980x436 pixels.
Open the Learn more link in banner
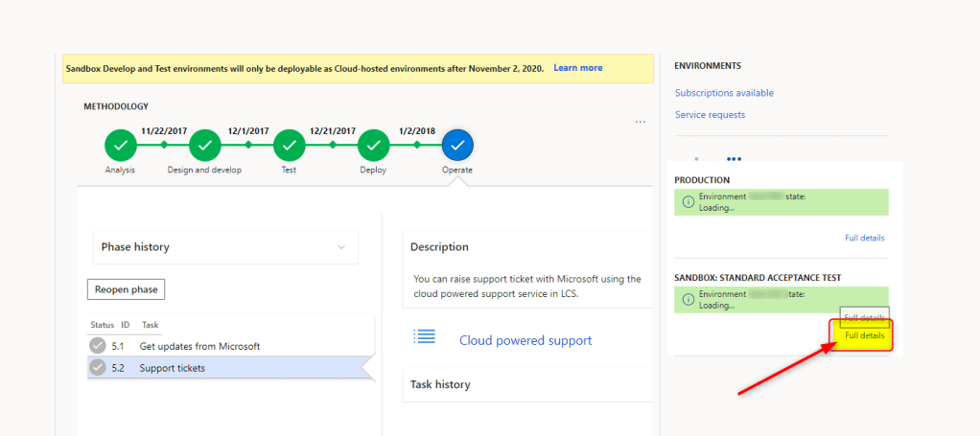(x=577, y=68)
